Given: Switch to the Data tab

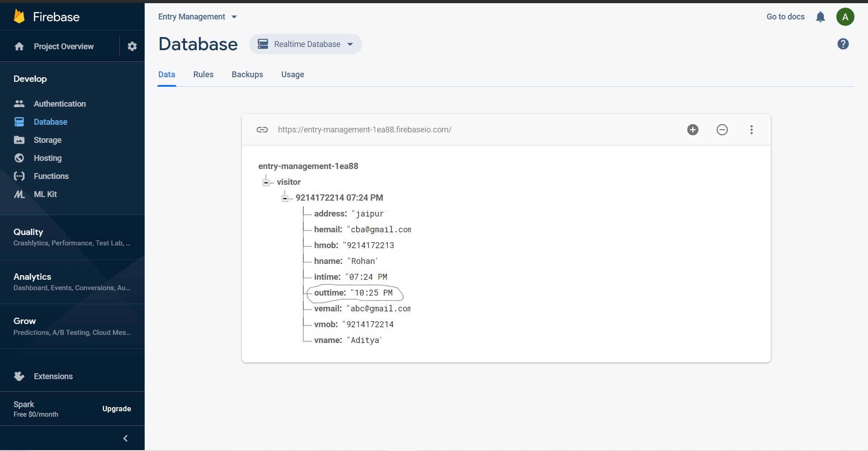Looking at the screenshot, I should [167, 75].
